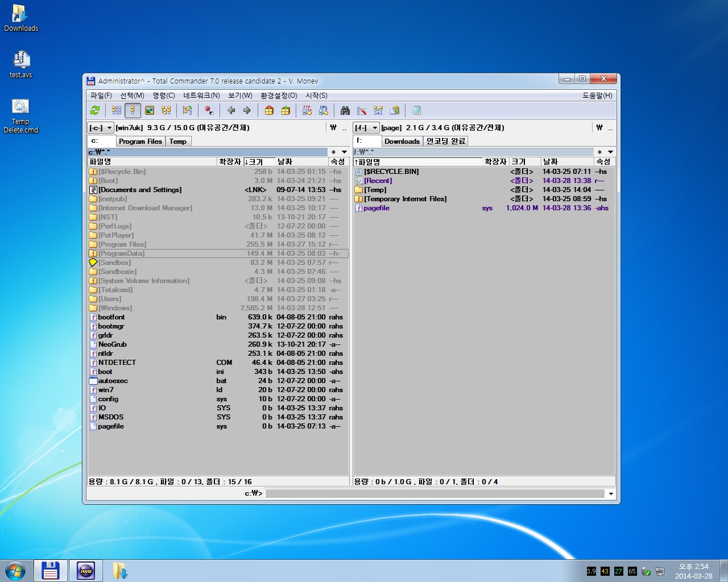
Task: Open right panel favorites star button
Action: point(599,152)
